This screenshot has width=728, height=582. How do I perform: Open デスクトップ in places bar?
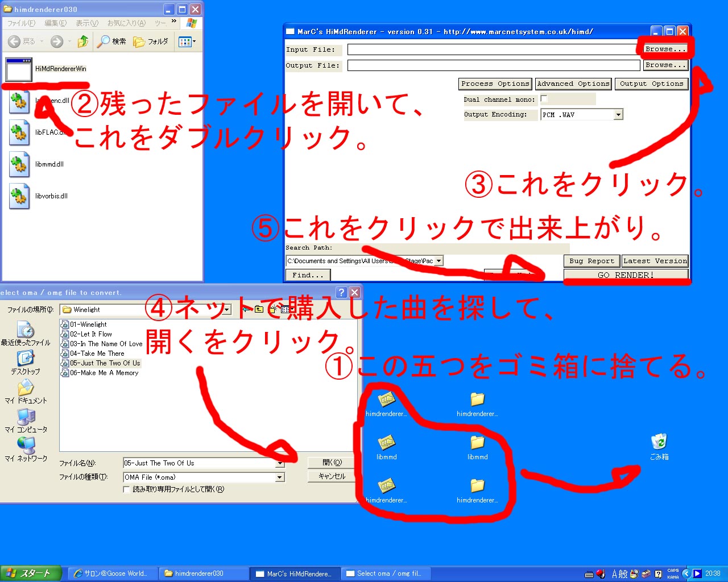pyautogui.click(x=26, y=363)
